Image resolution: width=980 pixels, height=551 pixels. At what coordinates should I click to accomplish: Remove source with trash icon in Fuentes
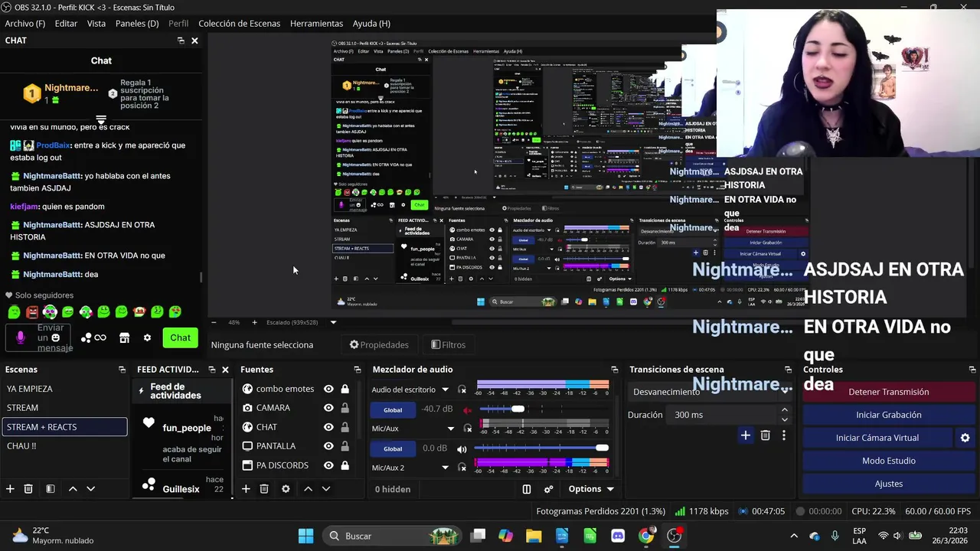coord(264,489)
